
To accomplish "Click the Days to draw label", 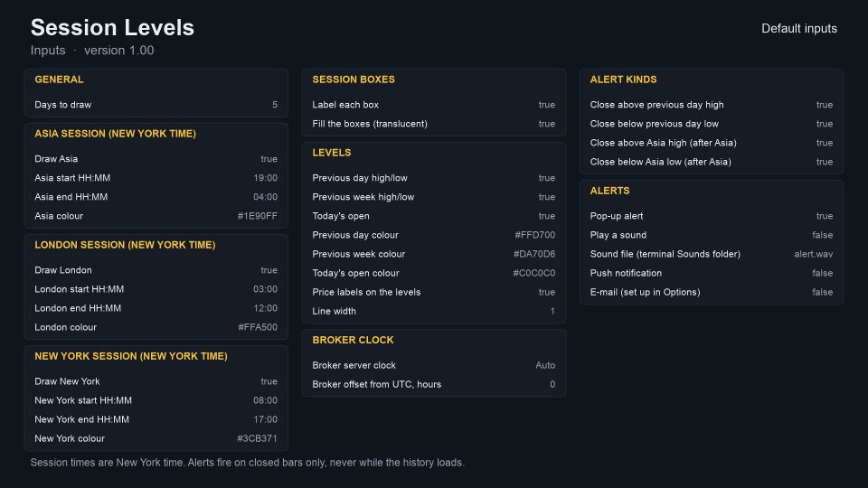I will coord(63,105).
